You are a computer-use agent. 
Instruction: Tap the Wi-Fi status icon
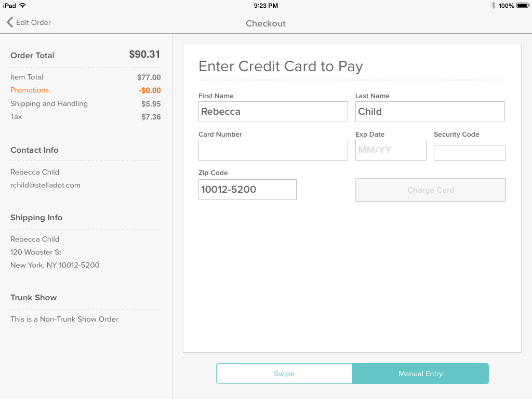pos(22,5)
